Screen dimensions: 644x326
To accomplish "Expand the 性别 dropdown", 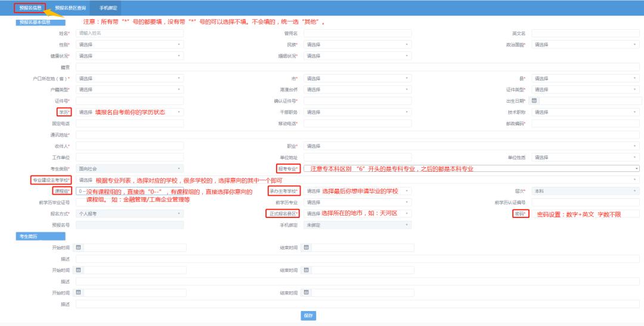I will [x=129, y=44].
